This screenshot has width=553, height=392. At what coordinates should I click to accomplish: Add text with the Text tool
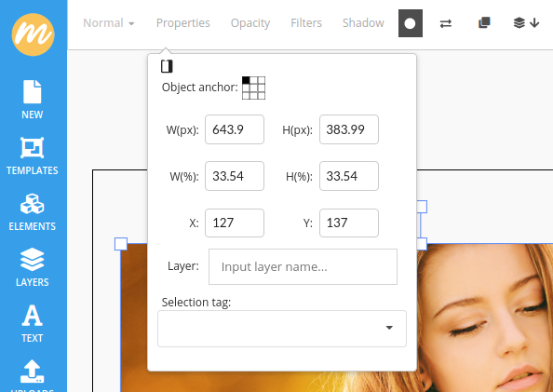tap(32, 323)
